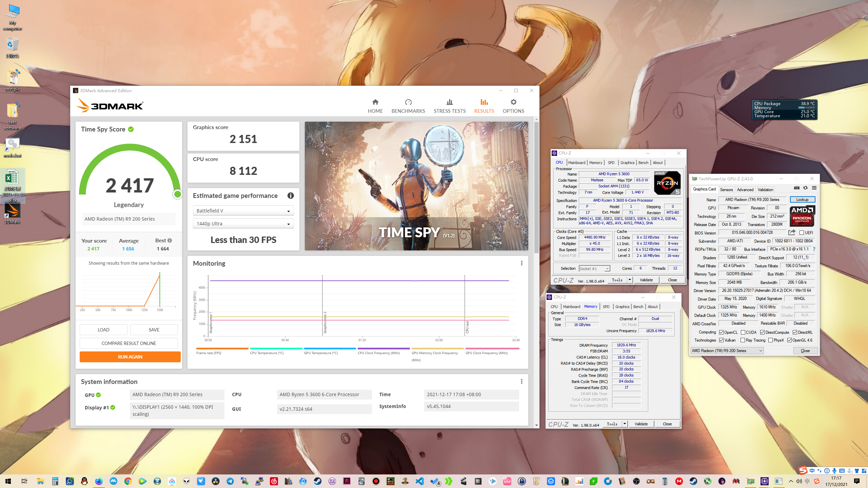This screenshot has height=488, width=868.
Task: Open Tools dropdown arrow in lower CPU-Z window
Action: pyautogui.click(x=625, y=424)
